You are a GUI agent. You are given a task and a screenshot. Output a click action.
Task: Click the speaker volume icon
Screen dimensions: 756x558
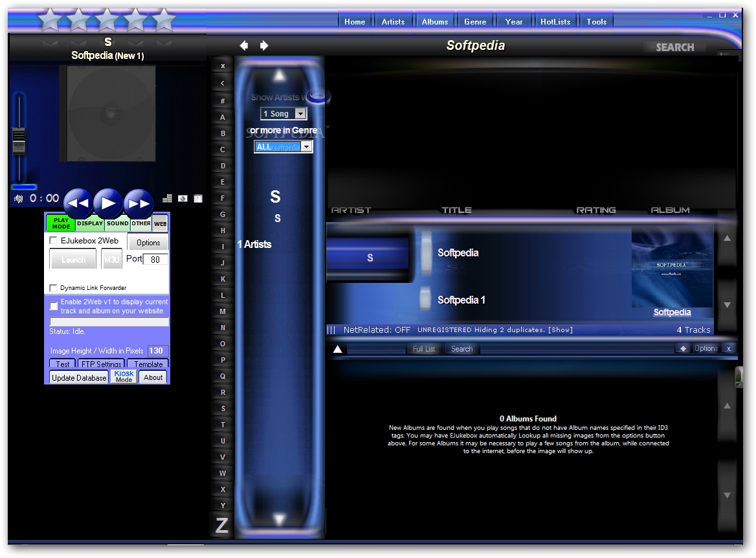click(x=18, y=199)
